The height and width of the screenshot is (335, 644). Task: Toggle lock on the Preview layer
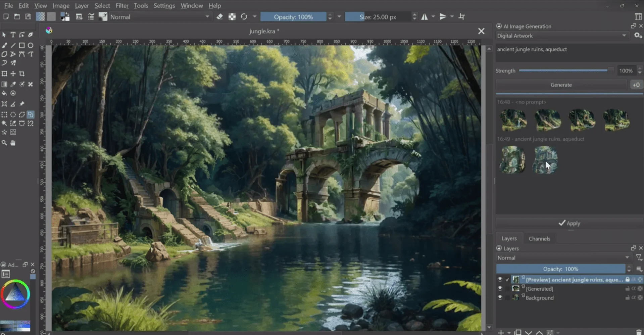pos(627,280)
